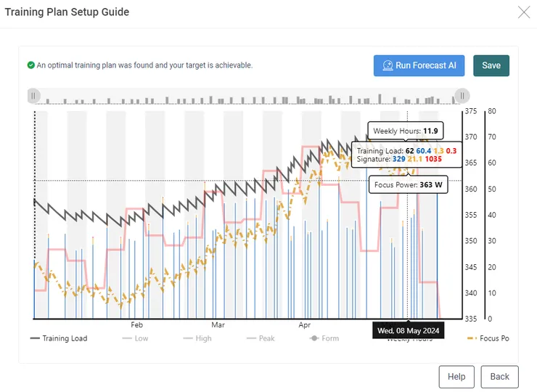Grab the left range slider handle
This screenshot has width=537, height=392.
pos(33,96)
